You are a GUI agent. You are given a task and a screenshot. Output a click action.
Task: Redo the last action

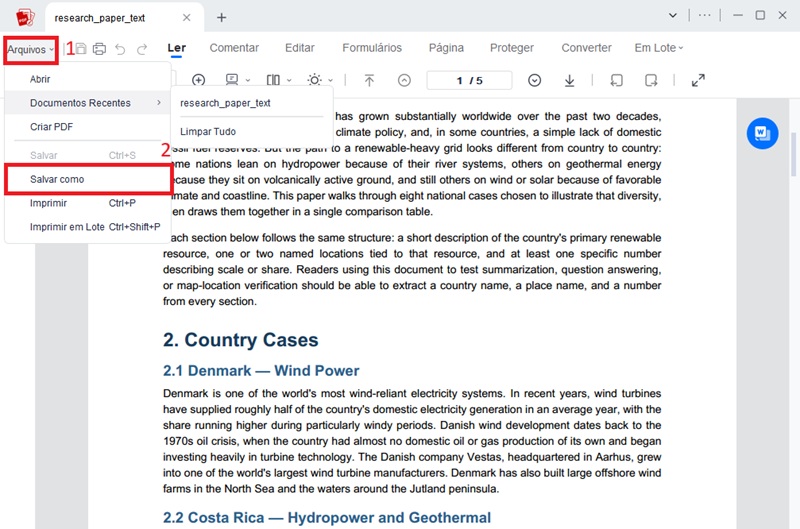[x=142, y=49]
